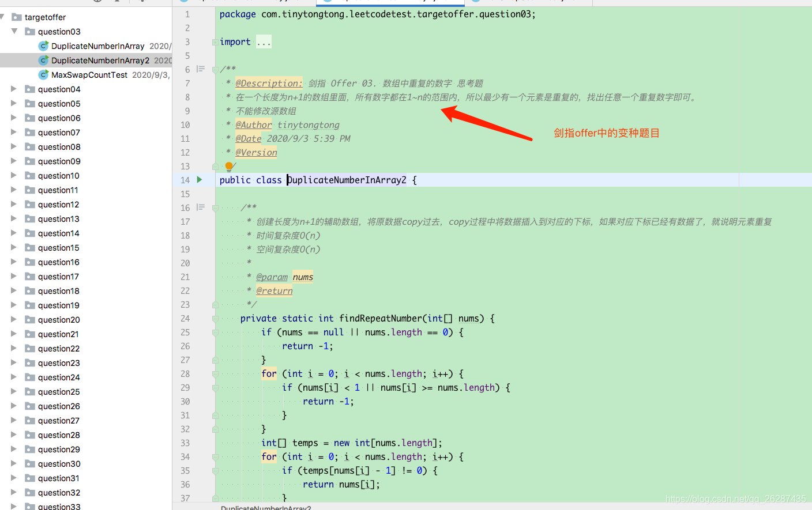Expand the question21 folder

coord(14,334)
